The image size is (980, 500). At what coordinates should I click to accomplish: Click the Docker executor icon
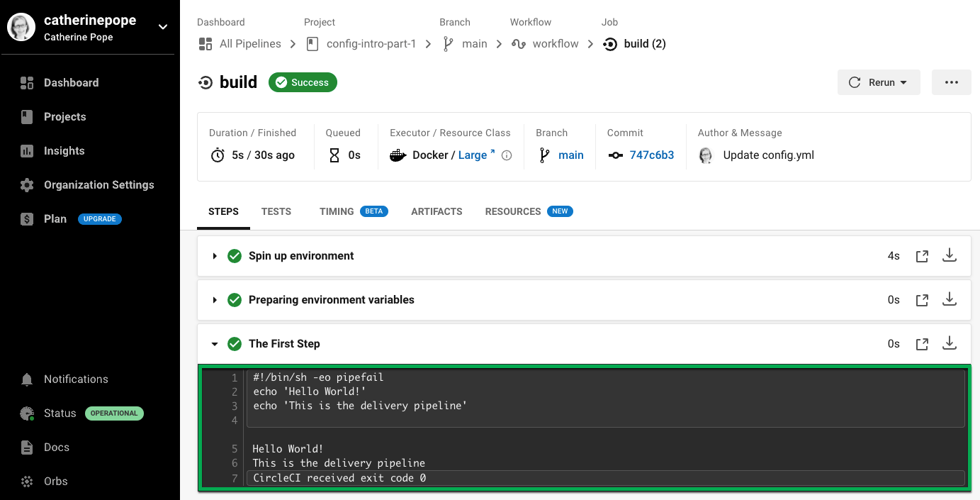point(398,155)
